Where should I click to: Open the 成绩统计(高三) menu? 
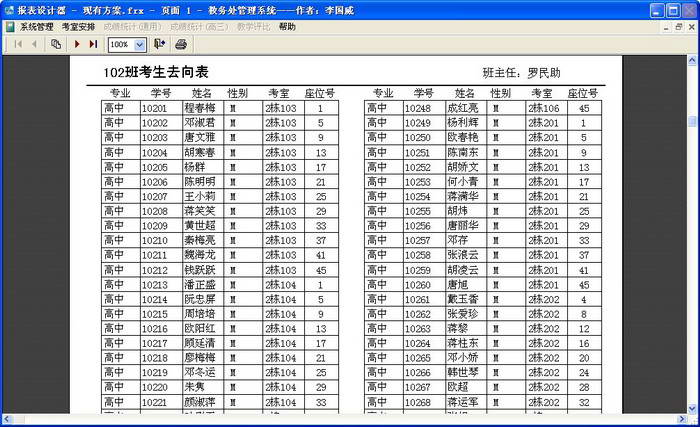199,27
